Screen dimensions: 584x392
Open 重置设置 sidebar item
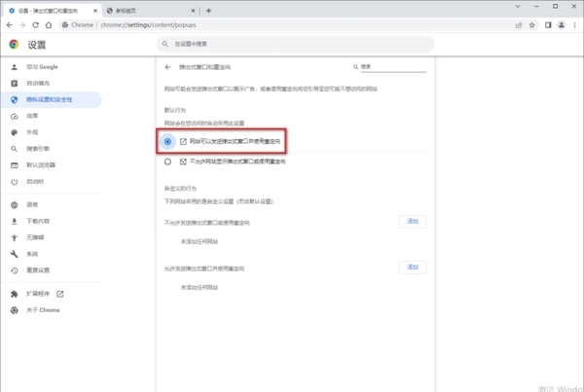tap(52, 270)
